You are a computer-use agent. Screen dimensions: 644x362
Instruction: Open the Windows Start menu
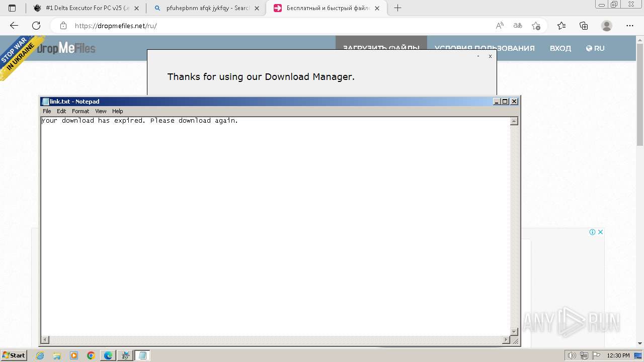(14, 355)
